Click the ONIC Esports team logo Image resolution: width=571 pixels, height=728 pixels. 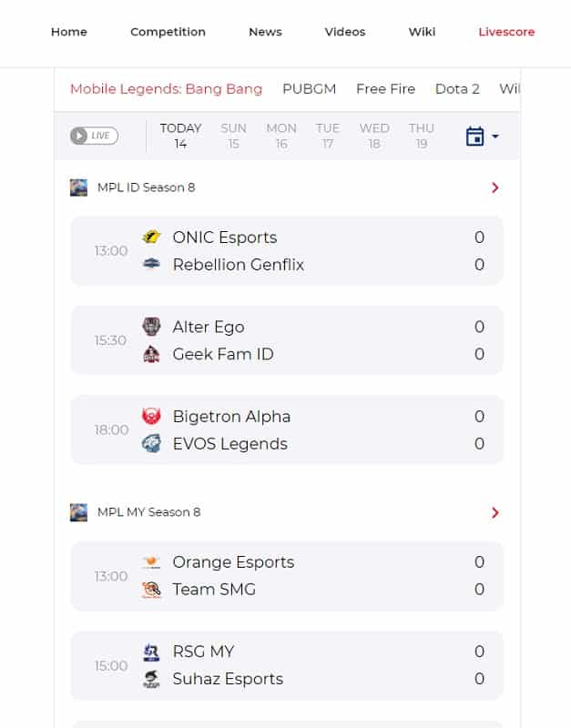[151, 237]
